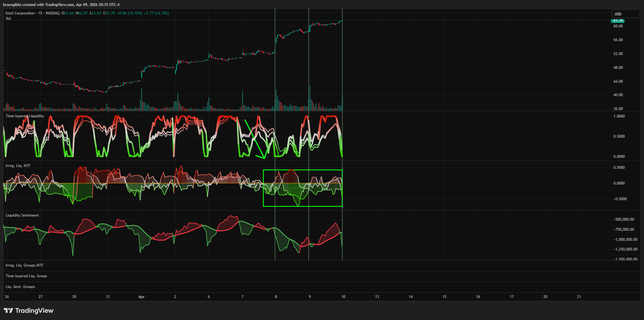The height and width of the screenshot is (320, 644).
Task: Click the Intel Corporation symbol title
Action: (20, 13)
